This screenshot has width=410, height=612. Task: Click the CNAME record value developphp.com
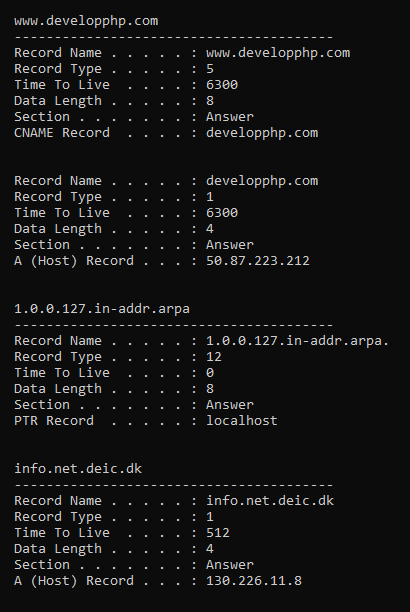tap(262, 133)
